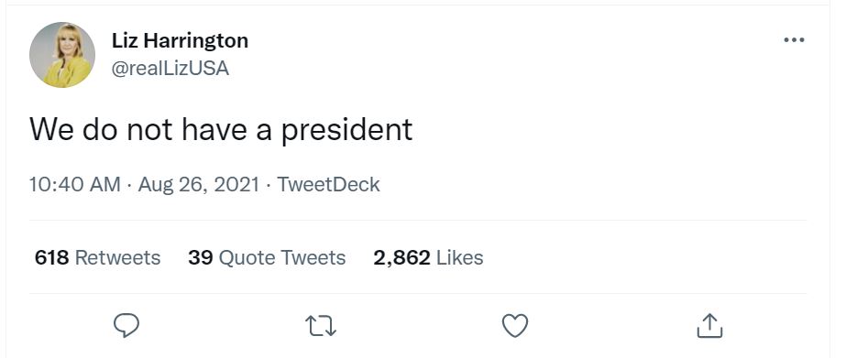Click the word We in the tweet

51,130
